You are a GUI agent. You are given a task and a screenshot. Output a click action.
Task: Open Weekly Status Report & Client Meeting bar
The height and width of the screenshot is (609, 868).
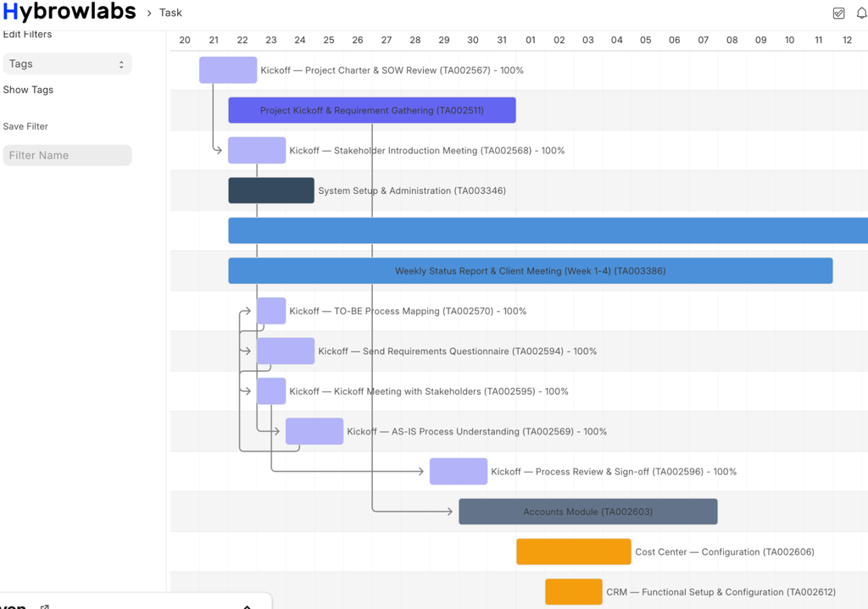click(531, 271)
